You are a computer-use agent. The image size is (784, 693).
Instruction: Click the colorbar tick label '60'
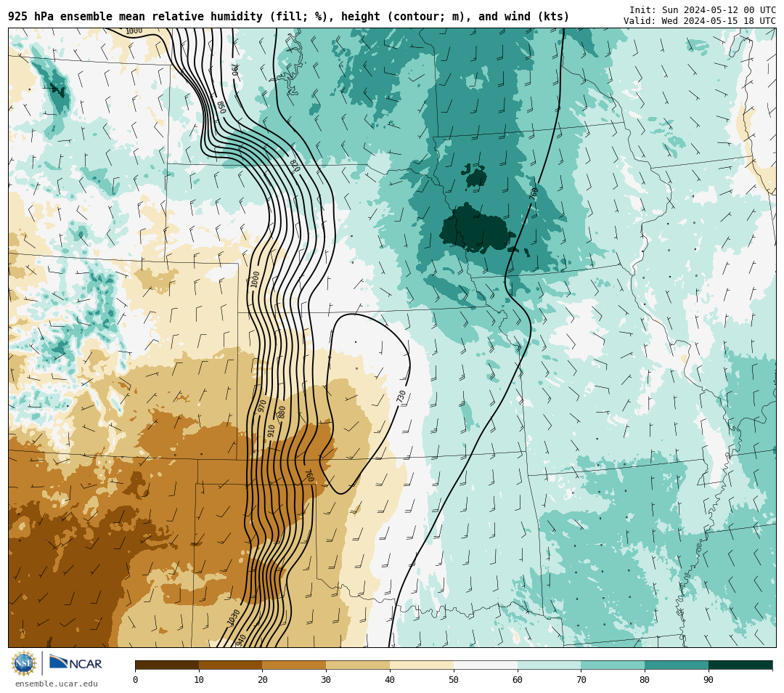(518, 679)
